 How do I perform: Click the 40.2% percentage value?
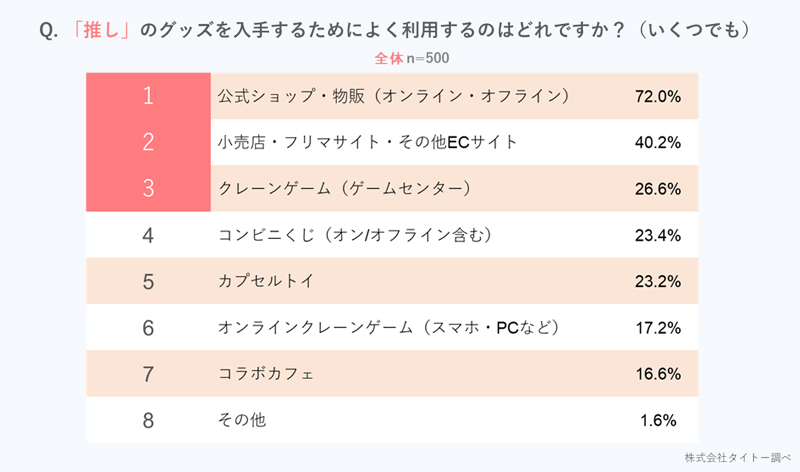[658, 142]
